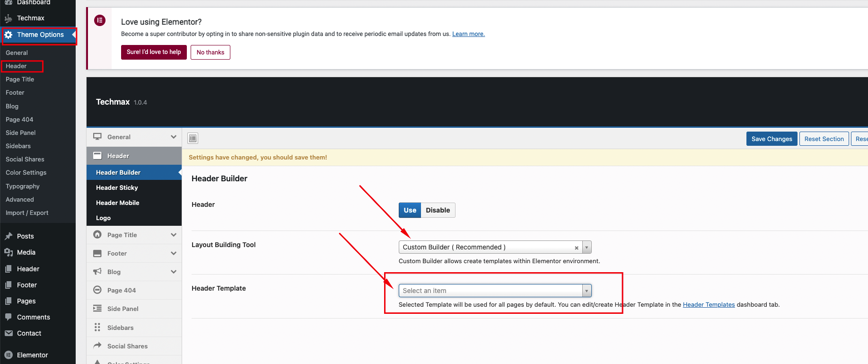Open Side Panel submenu in admin sidebar

point(21,133)
